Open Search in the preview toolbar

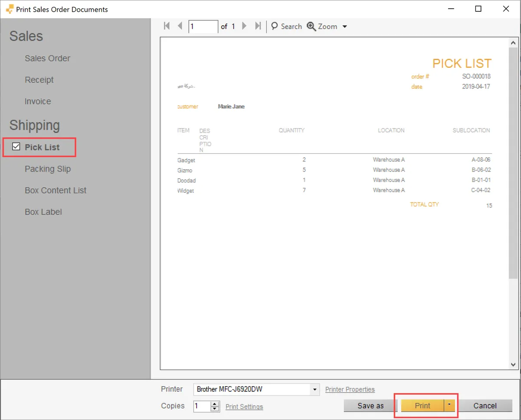287,26
